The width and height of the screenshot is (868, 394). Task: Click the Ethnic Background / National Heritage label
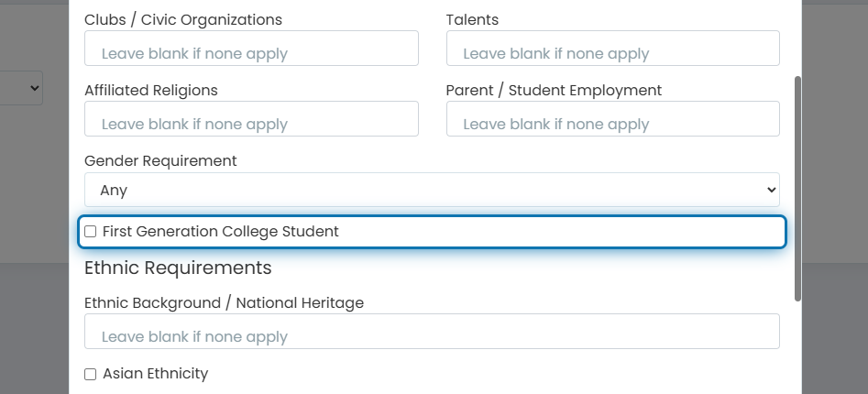pos(225,302)
